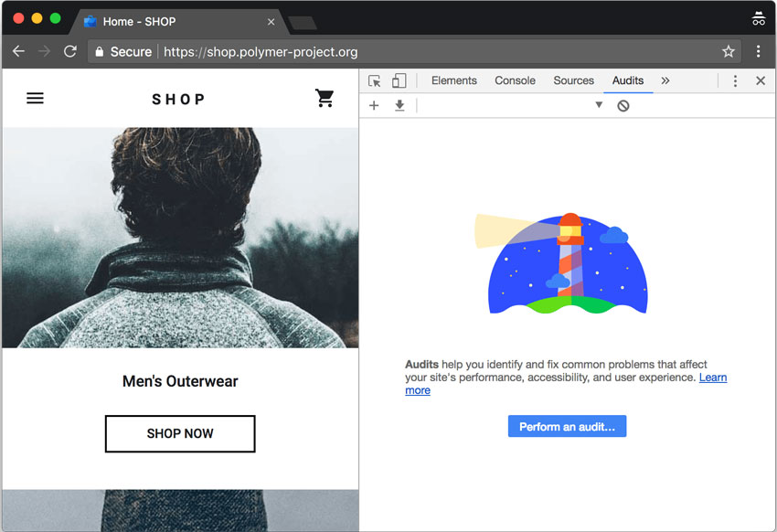Expand the audits report dropdown arrow

(599, 106)
